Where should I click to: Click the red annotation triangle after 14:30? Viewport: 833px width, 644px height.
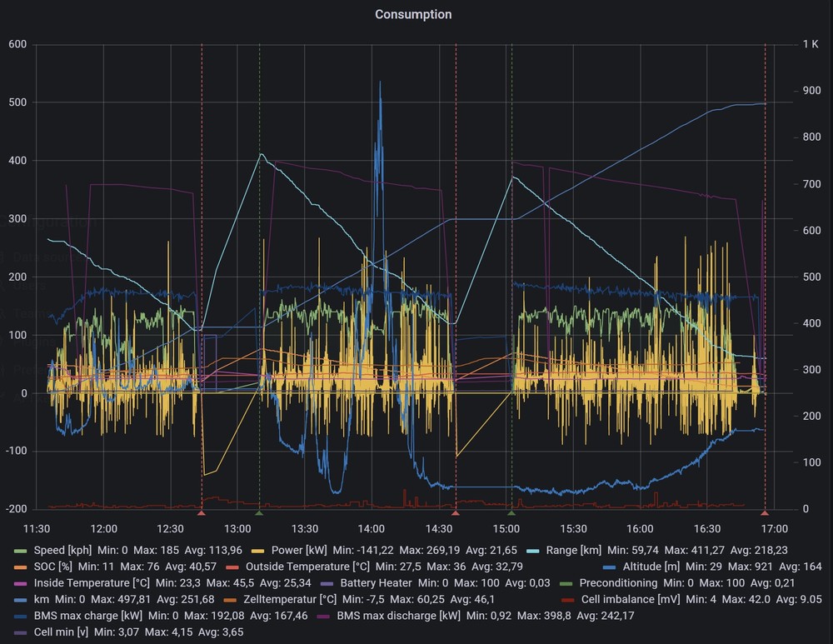(455, 513)
